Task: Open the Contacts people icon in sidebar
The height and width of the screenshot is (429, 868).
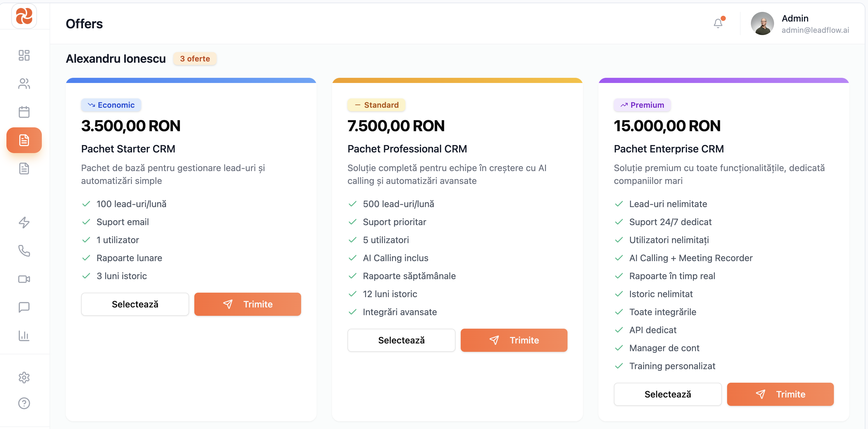Action: click(x=24, y=84)
